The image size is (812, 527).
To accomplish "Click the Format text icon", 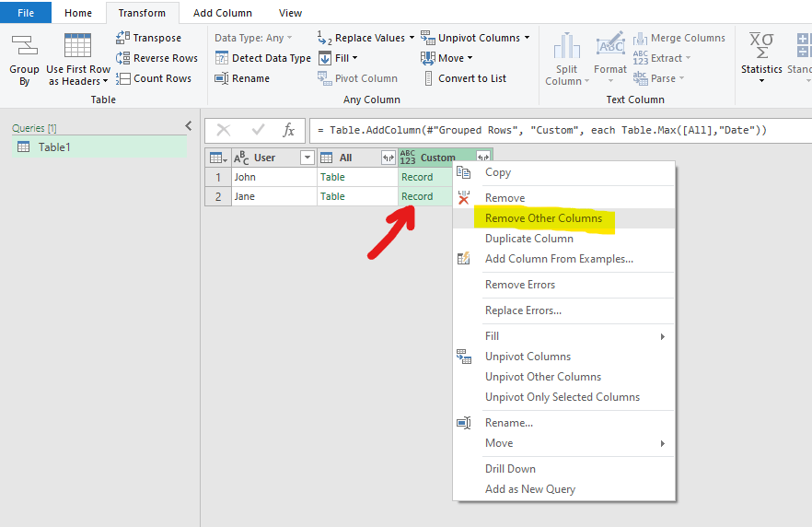I will (610, 44).
